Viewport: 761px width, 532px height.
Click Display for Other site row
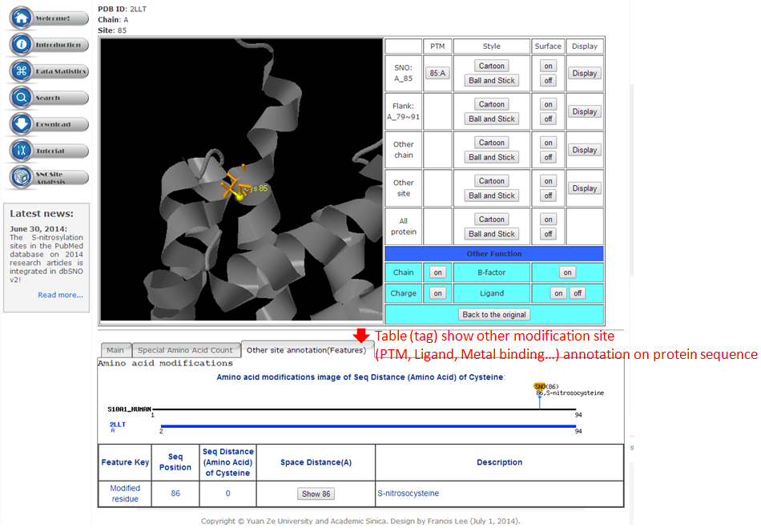click(x=584, y=188)
